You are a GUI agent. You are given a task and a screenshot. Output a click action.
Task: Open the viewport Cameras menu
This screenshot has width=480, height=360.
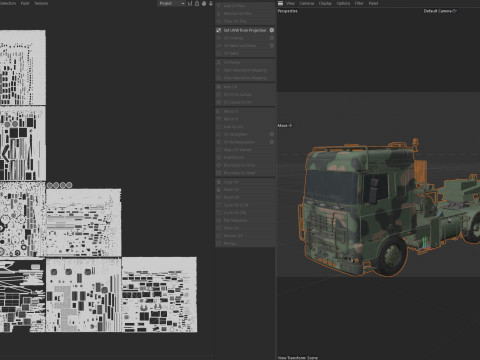(307, 3)
